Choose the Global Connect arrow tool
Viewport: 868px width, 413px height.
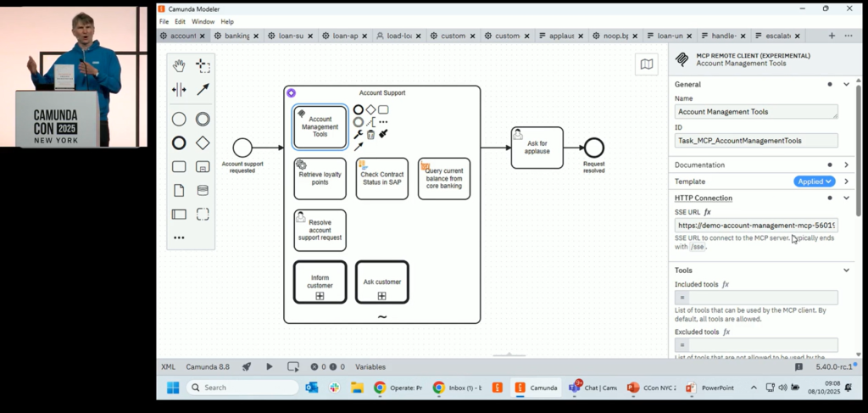(x=203, y=89)
